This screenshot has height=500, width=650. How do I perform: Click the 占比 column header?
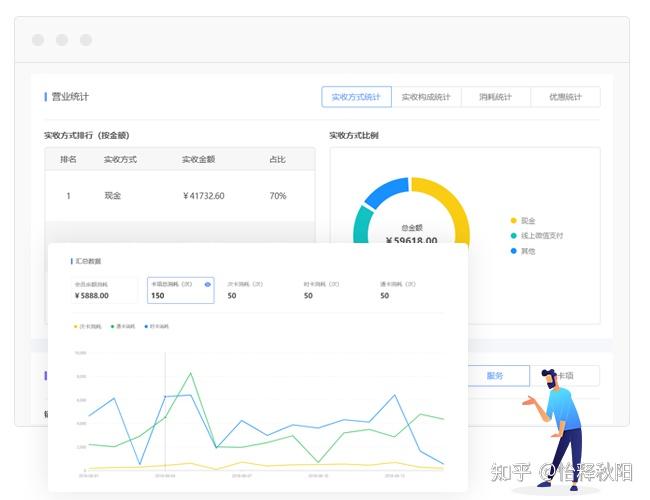277,159
